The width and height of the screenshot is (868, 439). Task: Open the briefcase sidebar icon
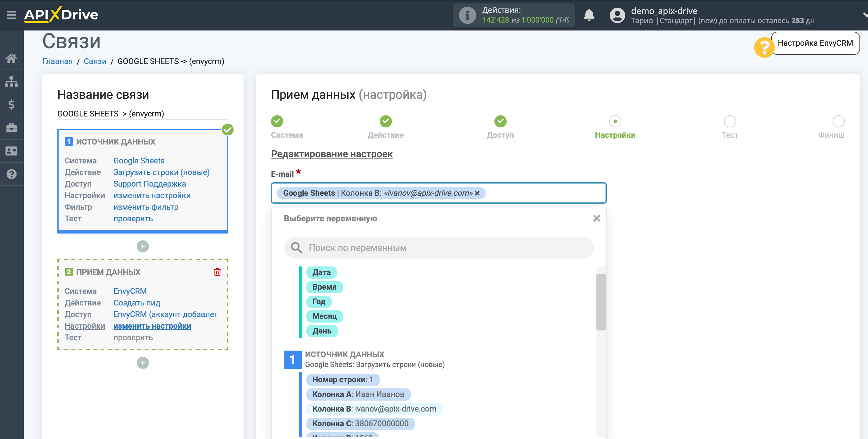[12, 128]
